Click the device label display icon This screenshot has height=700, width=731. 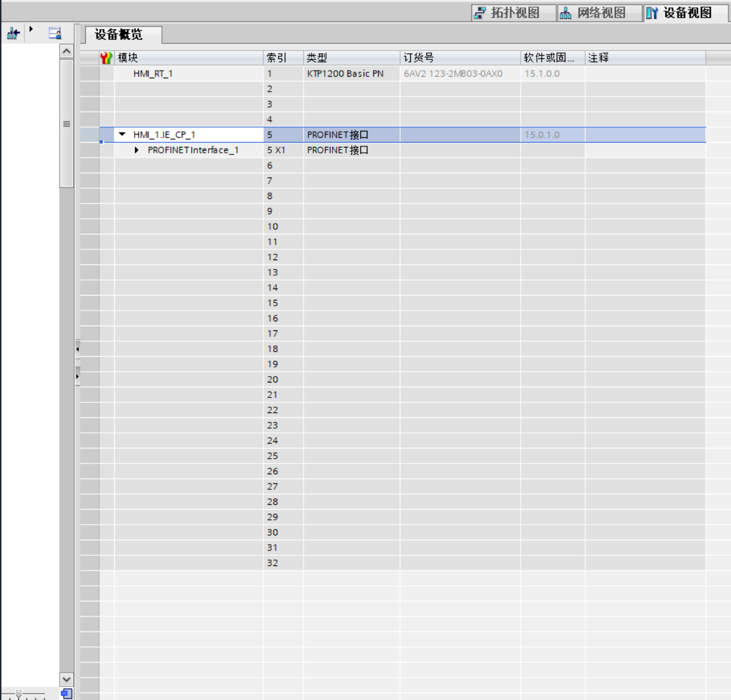(x=55, y=33)
